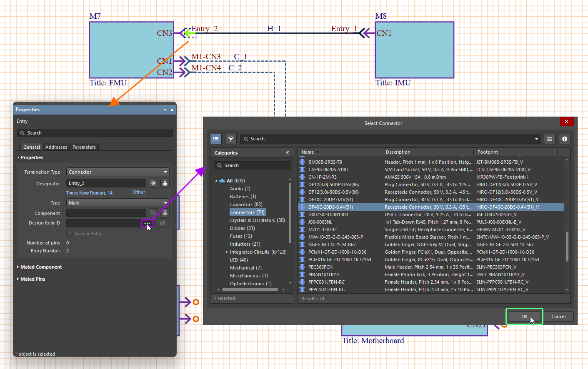The image size is (588, 369).
Task: Open the filter funnel in Select Connector
Action: [x=230, y=139]
